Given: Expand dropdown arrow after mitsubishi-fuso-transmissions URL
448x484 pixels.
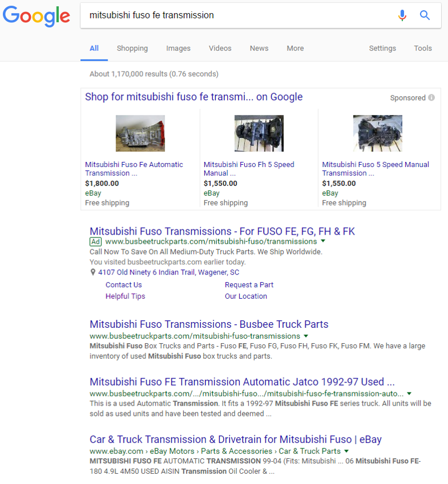Looking at the screenshot, I should pos(306,335).
